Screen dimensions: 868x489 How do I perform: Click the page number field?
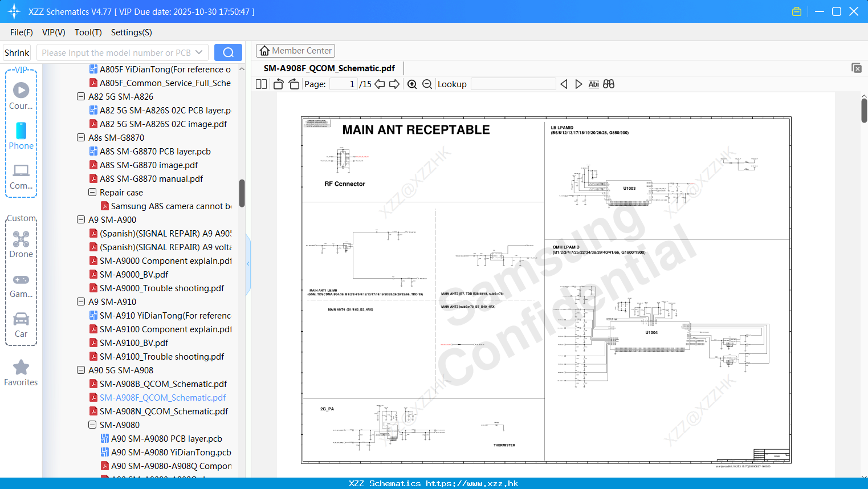coord(344,84)
